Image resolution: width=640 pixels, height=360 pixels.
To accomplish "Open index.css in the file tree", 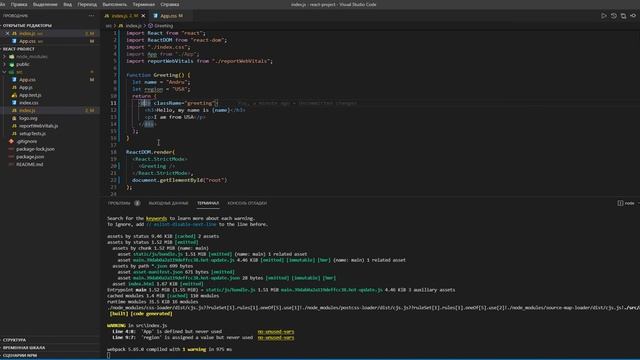I will (x=29, y=103).
